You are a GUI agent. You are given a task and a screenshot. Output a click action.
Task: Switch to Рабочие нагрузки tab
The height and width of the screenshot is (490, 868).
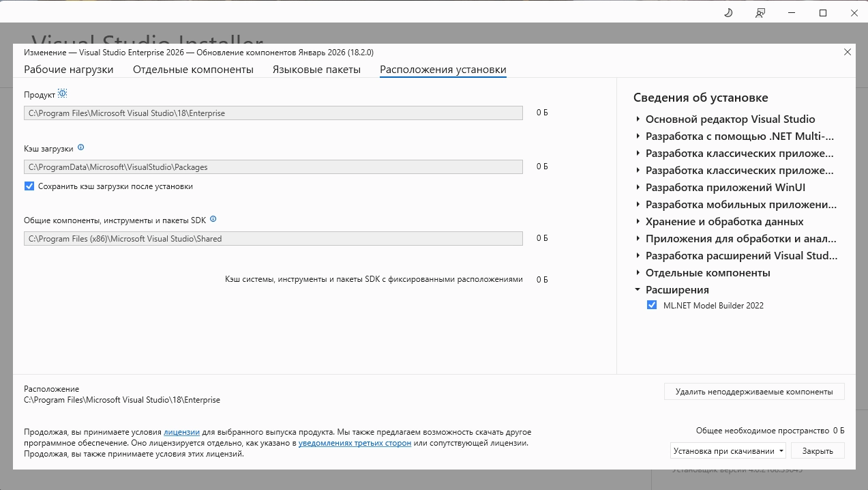click(69, 70)
